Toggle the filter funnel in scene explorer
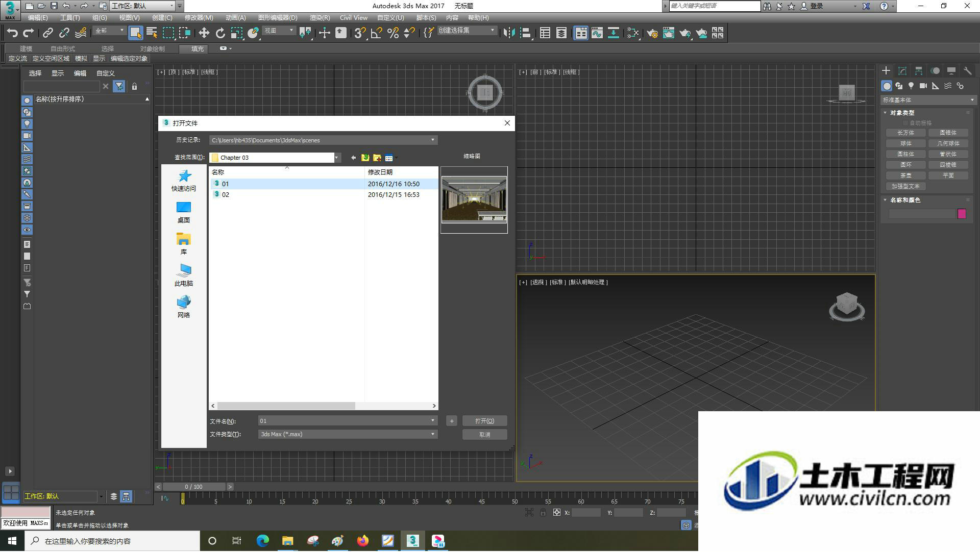This screenshot has width=980, height=552. coord(119,87)
